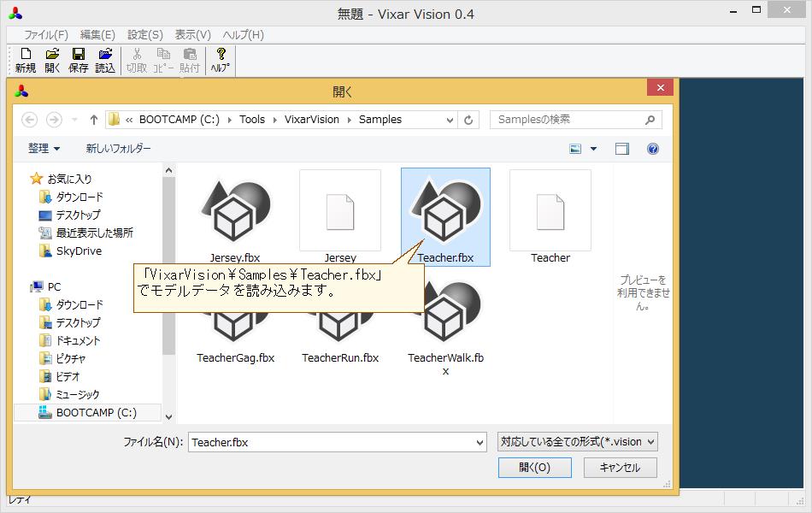Open the help question-mark icon in the dialog
The image size is (812, 513).
click(653, 148)
